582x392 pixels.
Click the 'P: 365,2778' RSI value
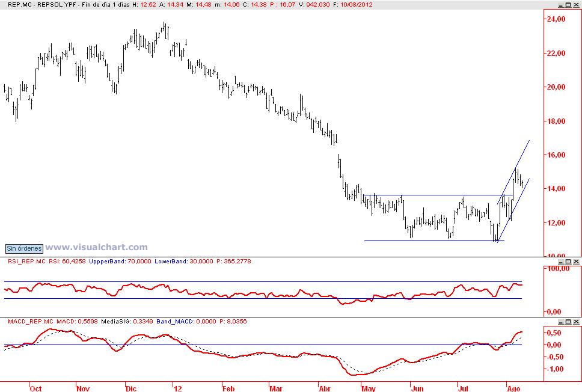coord(233,262)
